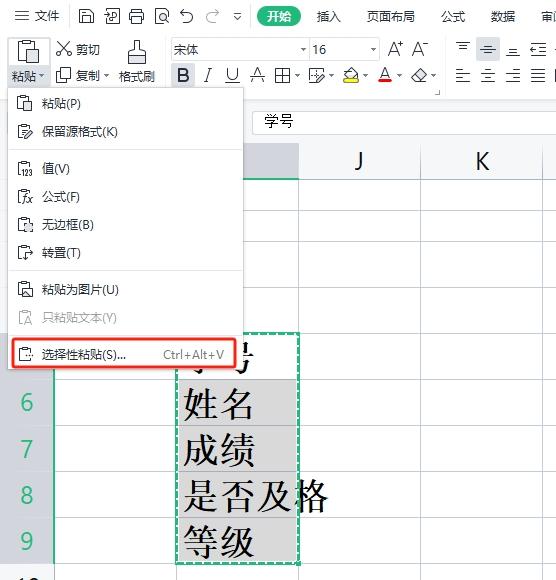Expand the draw border dropdown arrow
556x580 pixels.
pos(331,75)
